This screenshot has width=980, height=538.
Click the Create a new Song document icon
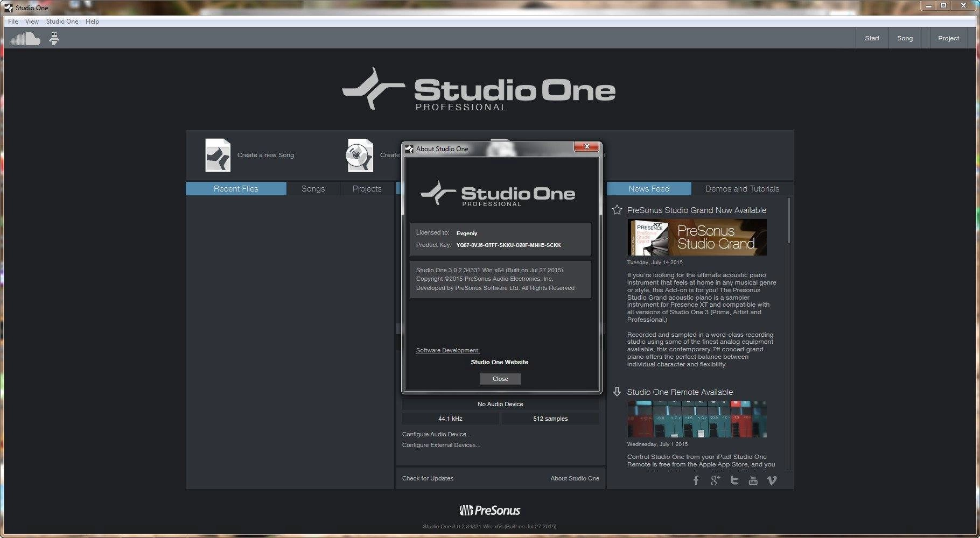[218, 155]
